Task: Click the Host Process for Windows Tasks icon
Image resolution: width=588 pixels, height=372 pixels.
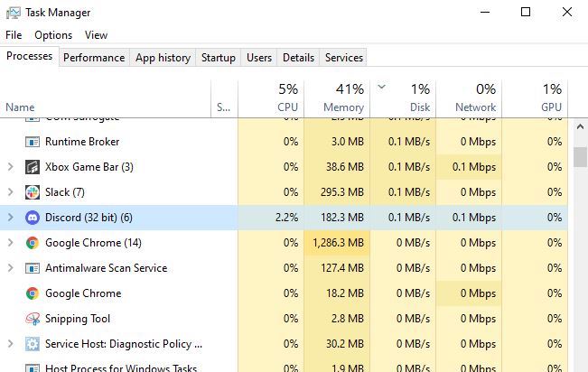Action: tap(33, 367)
